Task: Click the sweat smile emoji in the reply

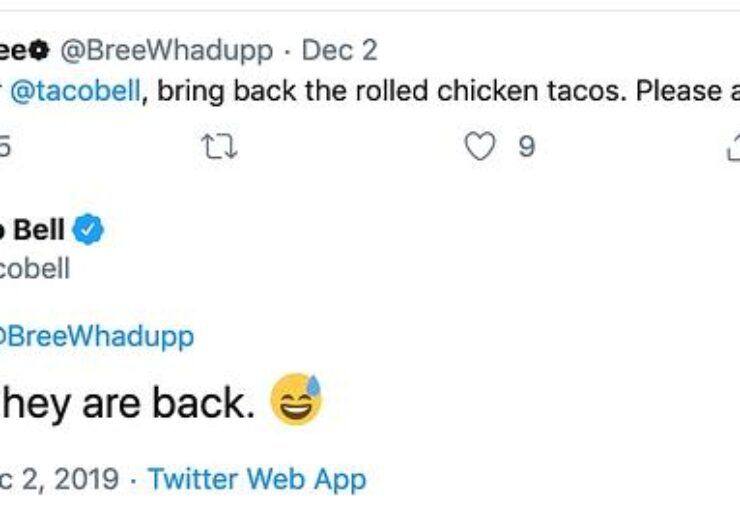Action: [x=296, y=400]
